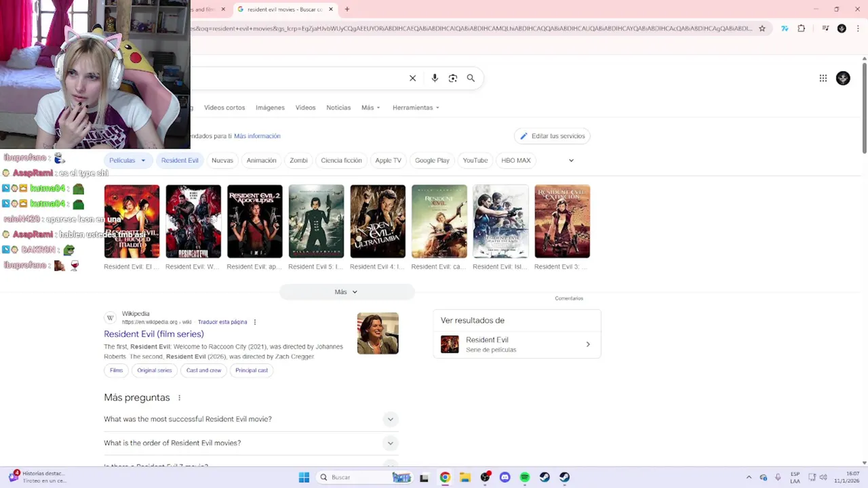Click the Cast and crew chip
This screenshot has width=868, height=488.
pyautogui.click(x=204, y=371)
